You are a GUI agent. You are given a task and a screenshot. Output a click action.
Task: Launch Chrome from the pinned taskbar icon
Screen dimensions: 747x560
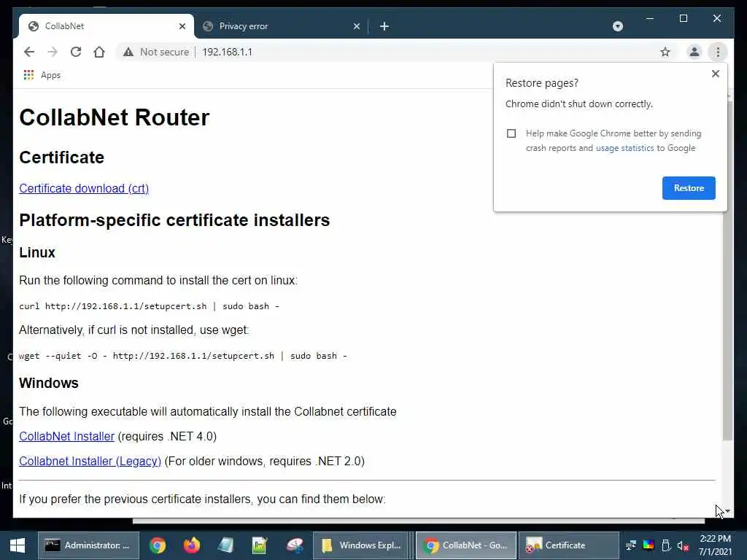point(158,545)
